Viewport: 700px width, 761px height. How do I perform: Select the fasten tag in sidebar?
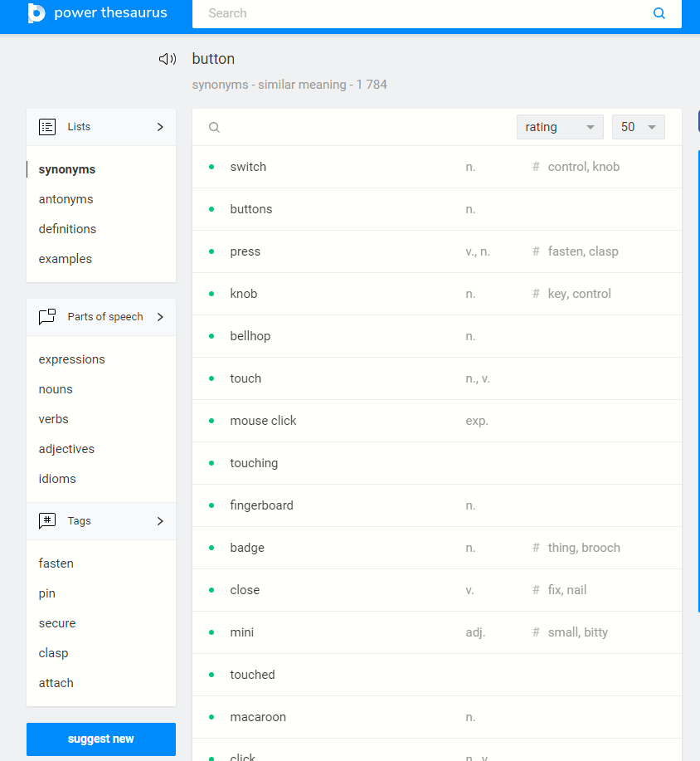[56, 563]
